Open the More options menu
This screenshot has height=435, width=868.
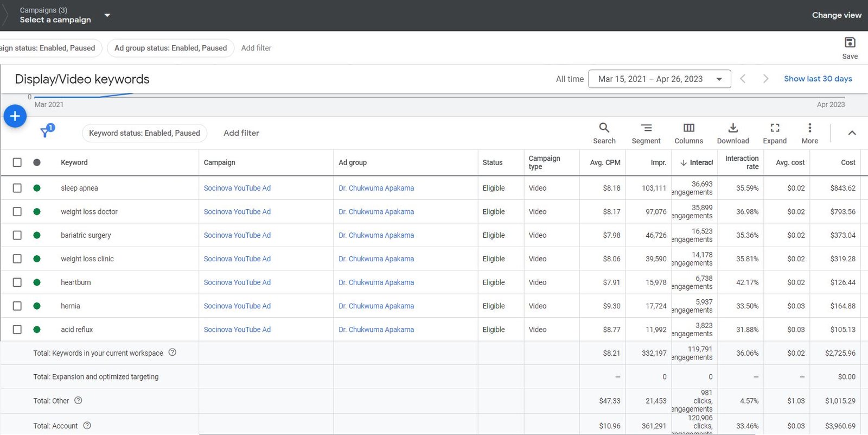click(809, 133)
